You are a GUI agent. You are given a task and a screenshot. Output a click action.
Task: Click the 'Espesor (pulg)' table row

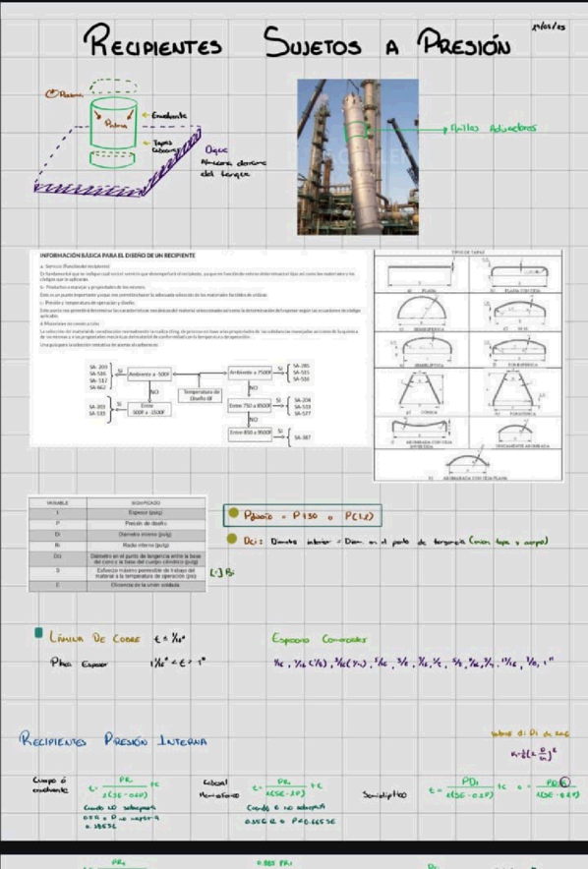[117, 513]
